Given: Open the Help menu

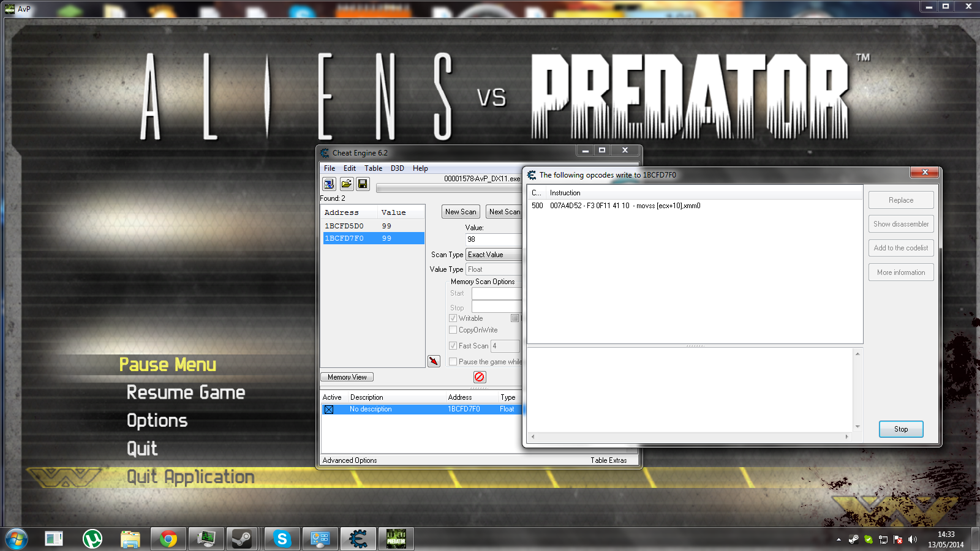Looking at the screenshot, I should click(420, 168).
